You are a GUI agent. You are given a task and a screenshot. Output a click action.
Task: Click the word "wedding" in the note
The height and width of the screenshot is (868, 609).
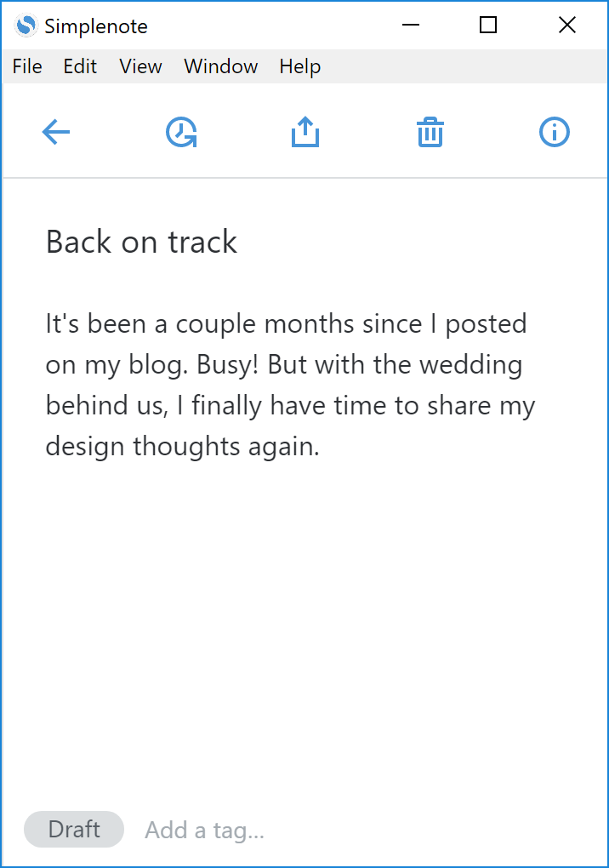474,365
